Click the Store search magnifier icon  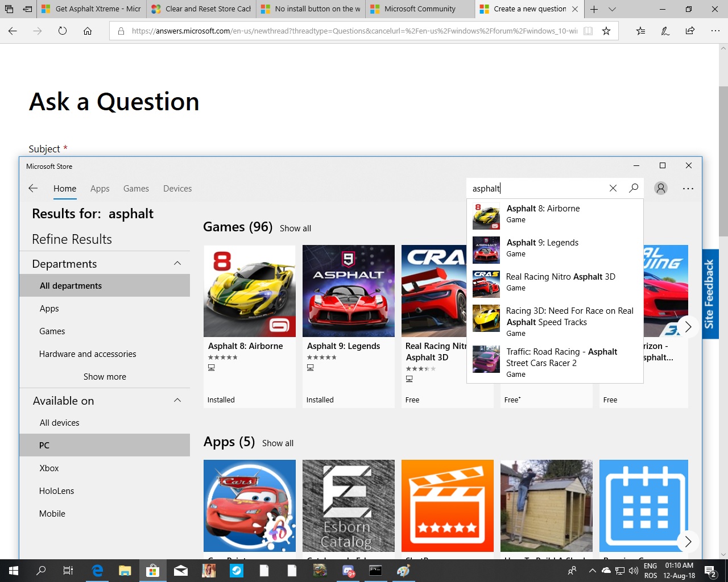click(634, 188)
